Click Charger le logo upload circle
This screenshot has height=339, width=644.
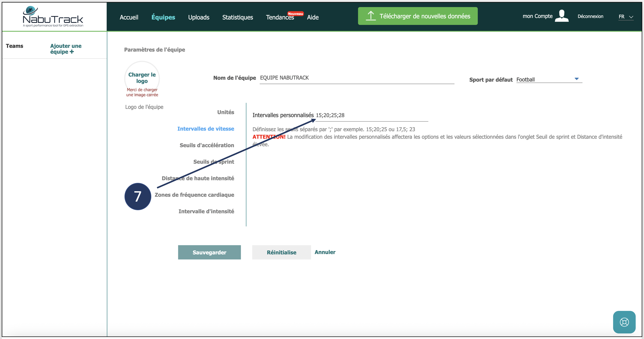(x=142, y=78)
